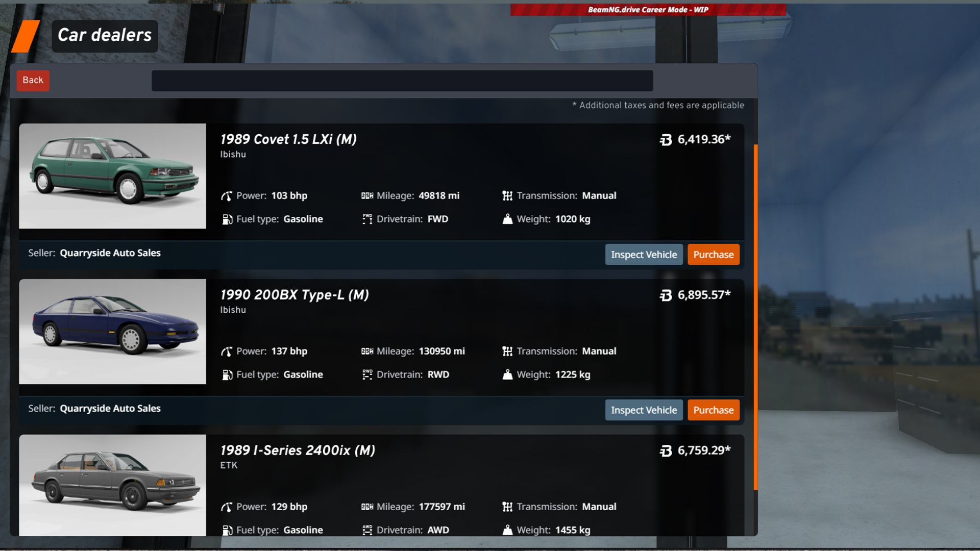Click the fuel pump icon on the 200BX listing
980x551 pixels.
[227, 374]
